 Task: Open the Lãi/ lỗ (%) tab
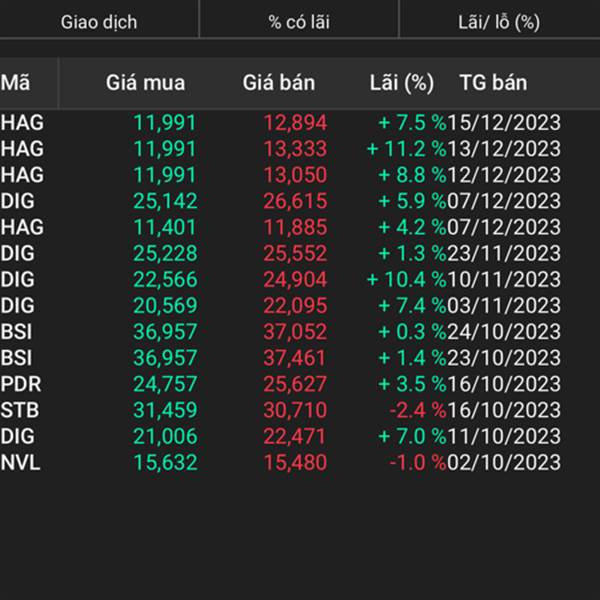pos(499,22)
